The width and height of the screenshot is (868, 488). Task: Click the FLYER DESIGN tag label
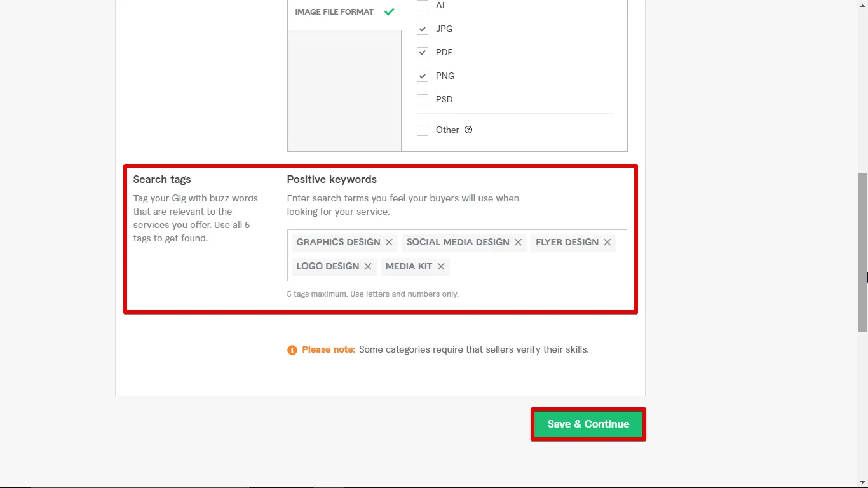[567, 242]
